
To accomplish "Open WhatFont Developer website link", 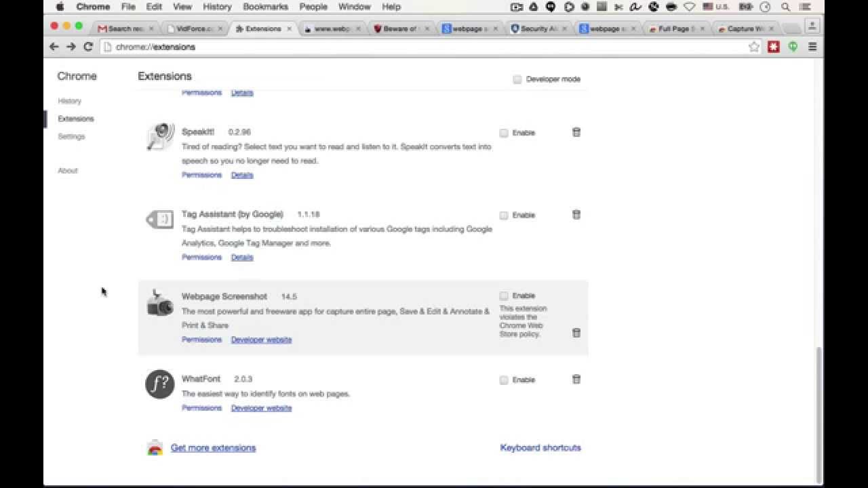I will click(261, 408).
